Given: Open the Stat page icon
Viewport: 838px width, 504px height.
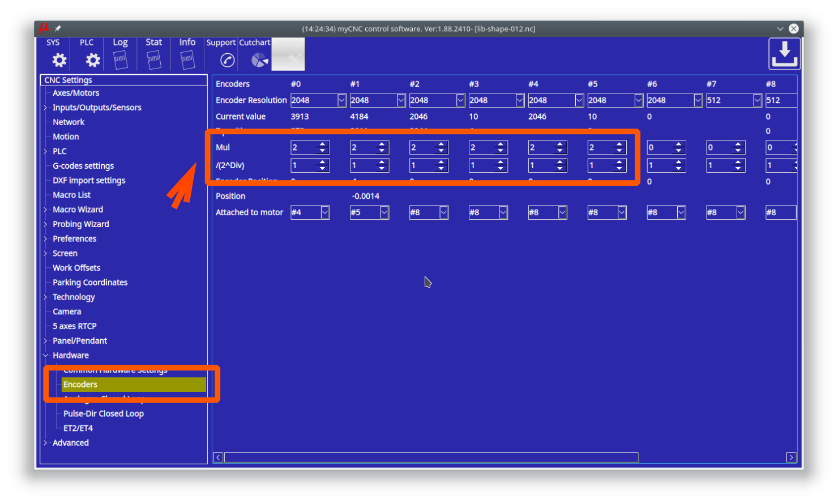Looking at the screenshot, I should tap(153, 59).
